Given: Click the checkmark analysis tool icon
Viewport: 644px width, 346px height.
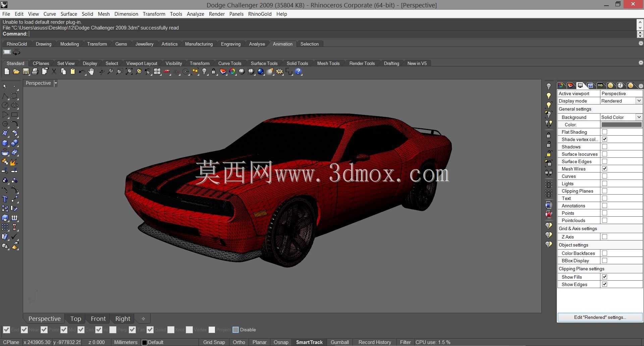Looking at the screenshot, I should 14,237.
